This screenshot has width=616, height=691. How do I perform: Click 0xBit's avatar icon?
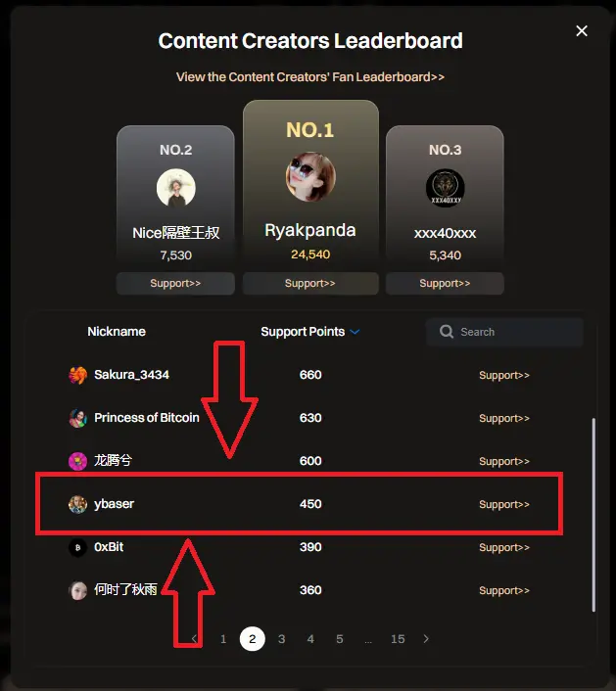(77, 548)
